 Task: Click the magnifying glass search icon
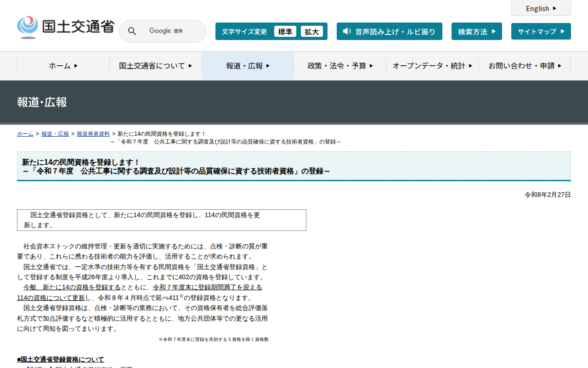[x=132, y=31]
